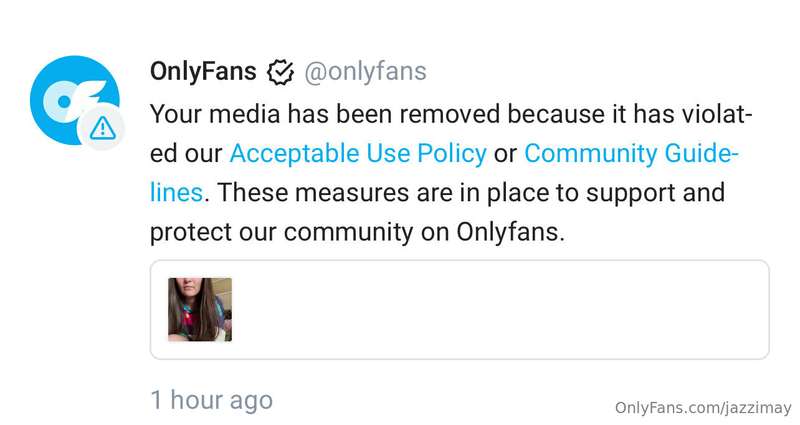Click "ed our" text before policy link
Viewport: 800px width, 425px height.
pos(186,154)
